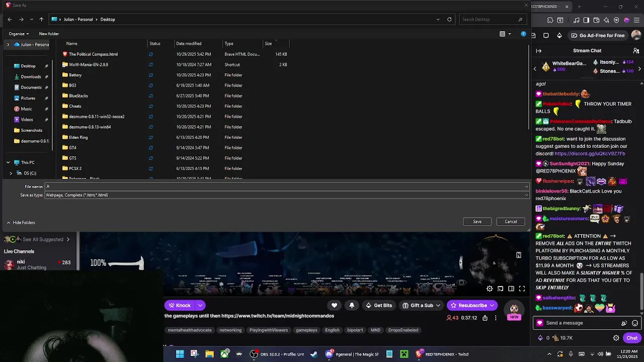Refresh the Desktop folder listing

tap(449, 19)
